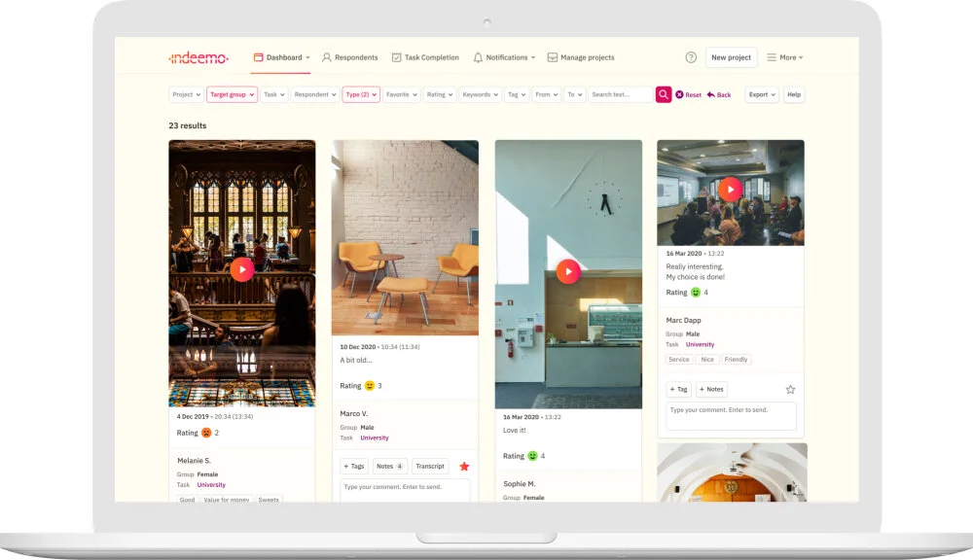Click the Service tag on Marc Dapp's card
Viewport: 973px width, 560px height.
pyautogui.click(x=679, y=360)
